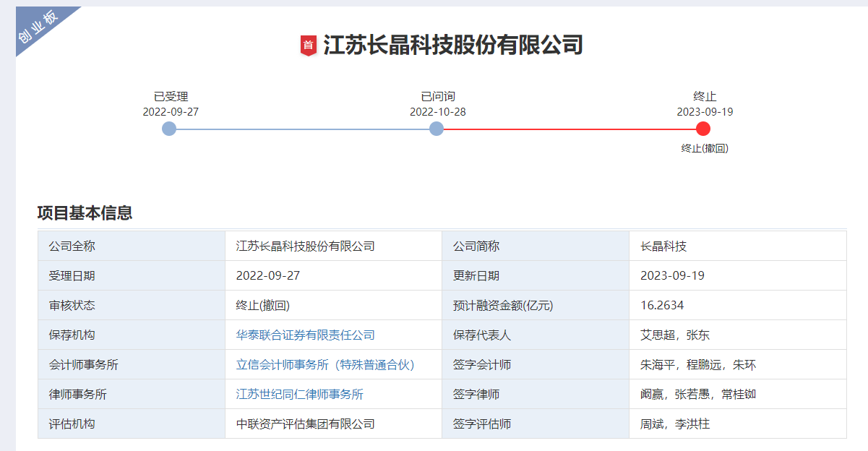Click the red 首 badge icon beside company title
Viewport: 868px width, 451px height.
309,46
